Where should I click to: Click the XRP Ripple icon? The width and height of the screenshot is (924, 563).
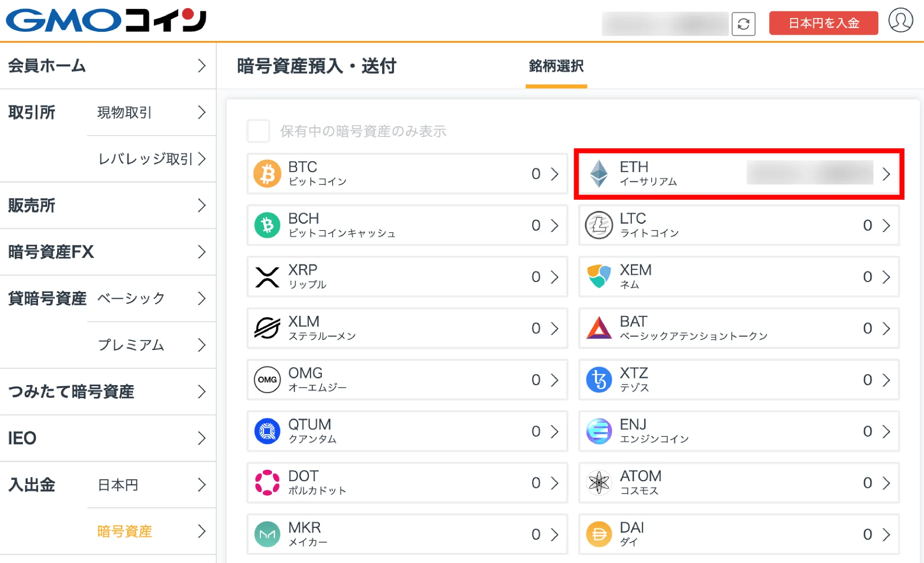coord(267,277)
